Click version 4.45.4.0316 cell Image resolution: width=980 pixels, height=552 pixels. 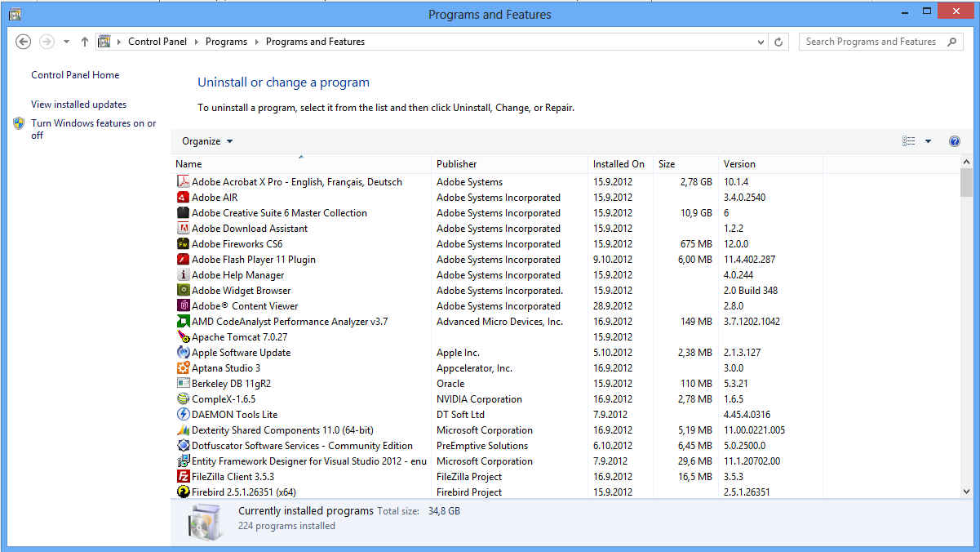pyautogui.click(x=747, y=415)
